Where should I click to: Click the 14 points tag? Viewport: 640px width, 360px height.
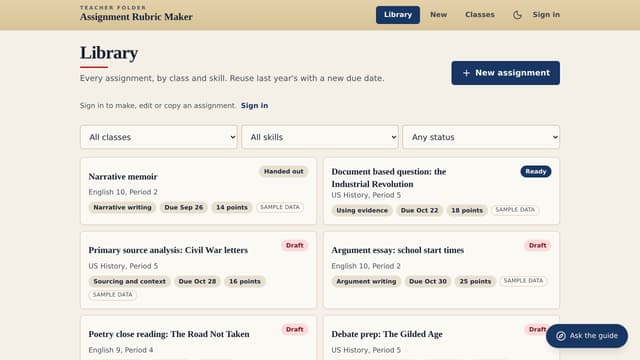click(232, 207)
